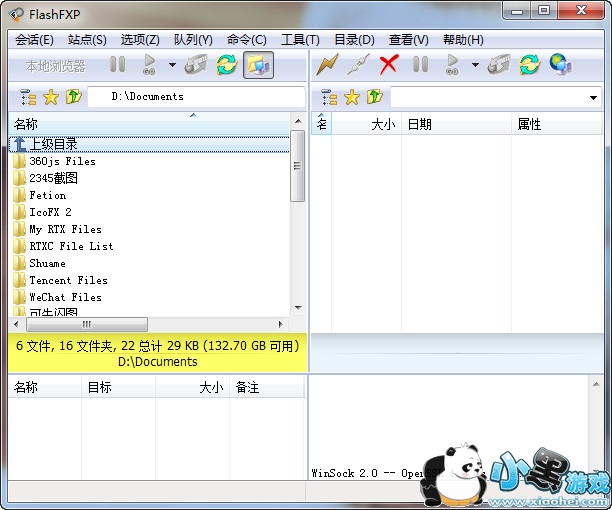Toggle the local browser switch icon
This screenshot has height=510, width=612.
[x=258, y=65]
